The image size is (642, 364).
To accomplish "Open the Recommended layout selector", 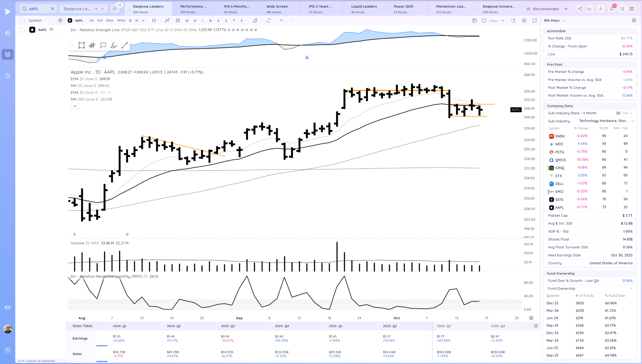I will [x=547, y=9].
